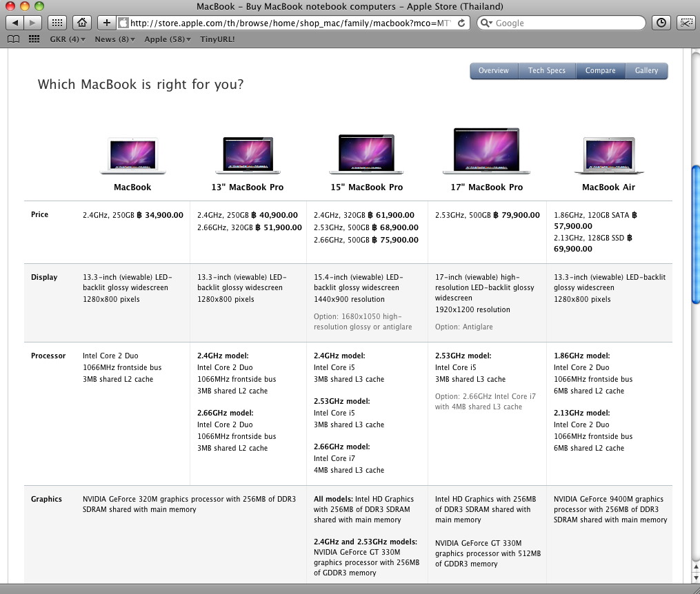Screen dimensions: 700x594
Task: Open the MacBook Air name link
Action: coord(608,187)
